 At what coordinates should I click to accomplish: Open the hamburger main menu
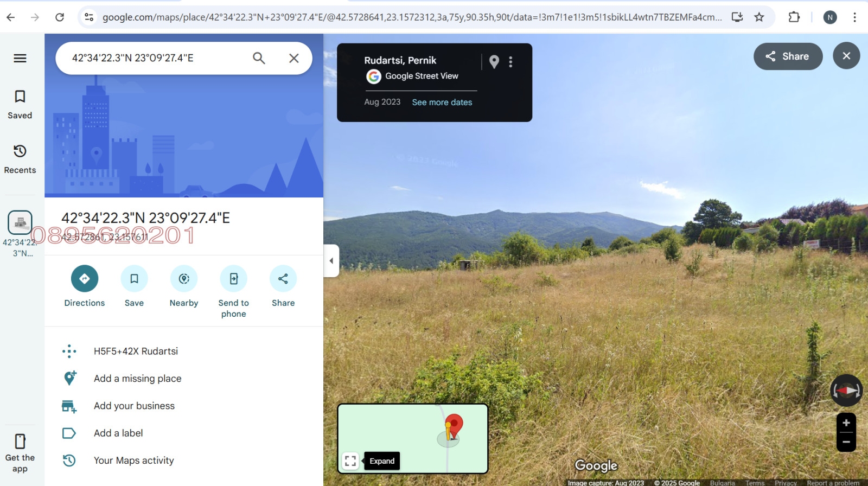coord(20,59)
